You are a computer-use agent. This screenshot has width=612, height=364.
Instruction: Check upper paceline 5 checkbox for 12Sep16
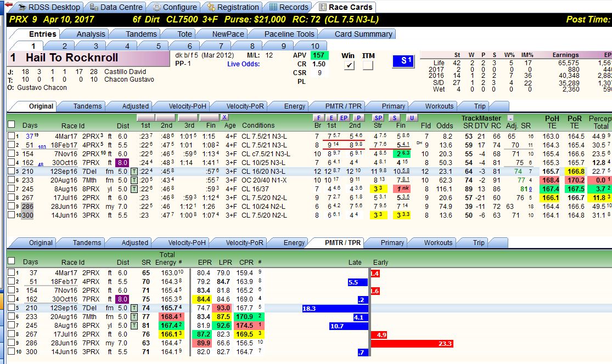pyautogui.click(x=12, y=171)
